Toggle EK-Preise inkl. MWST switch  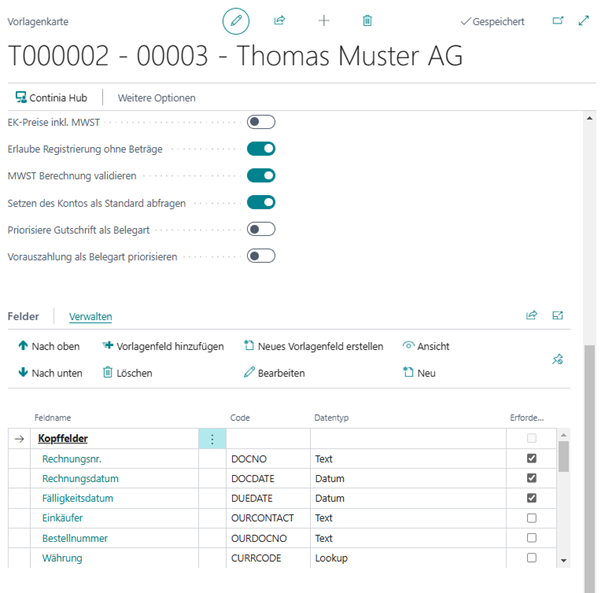click(261, 122)
